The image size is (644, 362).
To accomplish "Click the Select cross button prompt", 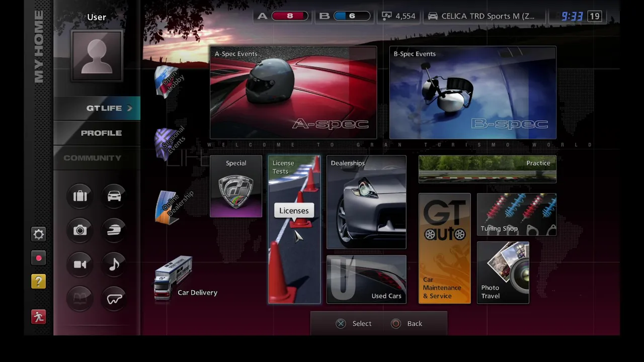I will 354,324.
